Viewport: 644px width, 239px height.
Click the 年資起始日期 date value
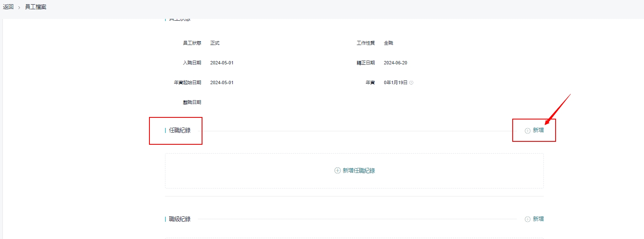click(x=222, y=82)
